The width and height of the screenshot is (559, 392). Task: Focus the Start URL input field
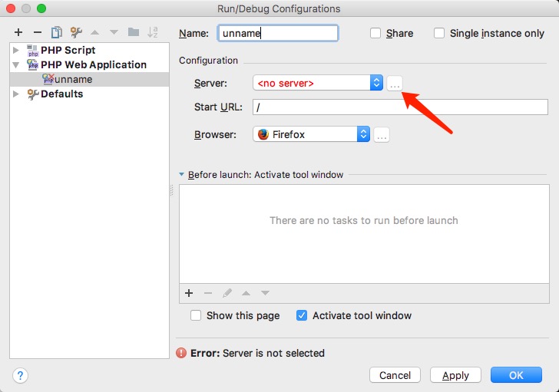[400, 107]
